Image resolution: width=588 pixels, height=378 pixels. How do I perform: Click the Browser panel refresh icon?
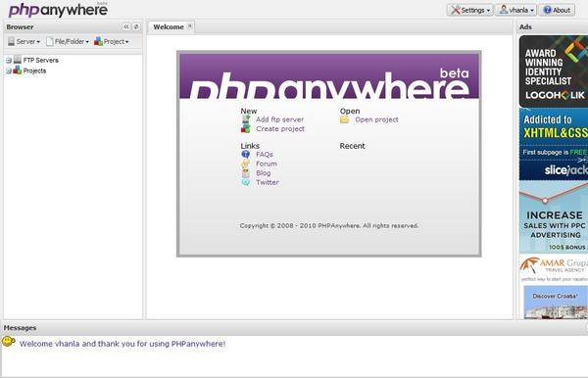pyautogui.click(x=136, y=26)
